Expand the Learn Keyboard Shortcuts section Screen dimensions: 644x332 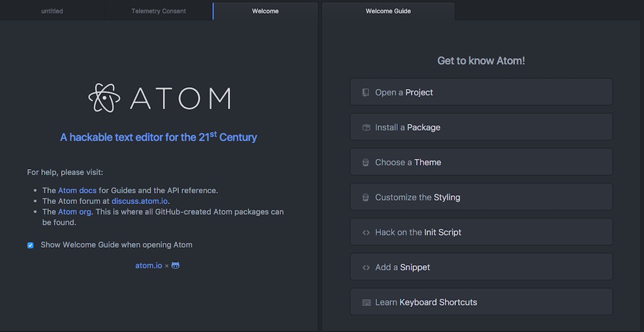pyautogui.click(x=481, y=302)
